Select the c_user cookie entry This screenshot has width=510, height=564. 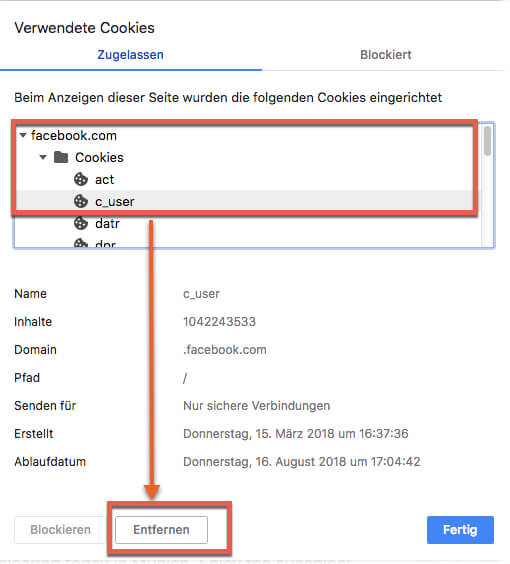pyautogui.click(x=115, y=202)
